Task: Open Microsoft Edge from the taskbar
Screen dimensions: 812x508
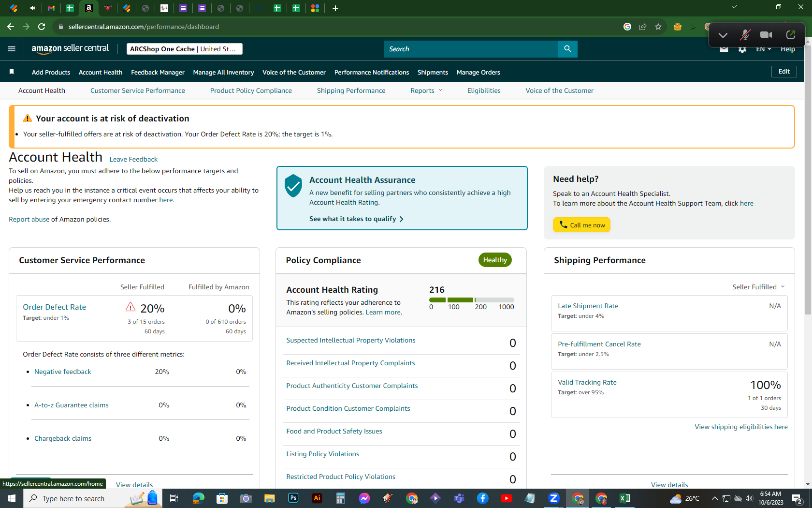Action: click(199, 498)
